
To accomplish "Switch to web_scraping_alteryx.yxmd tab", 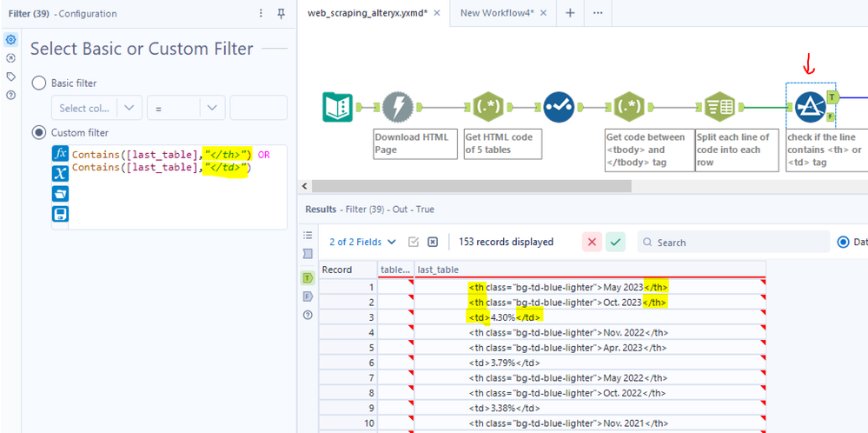I will tap(367, 13).
